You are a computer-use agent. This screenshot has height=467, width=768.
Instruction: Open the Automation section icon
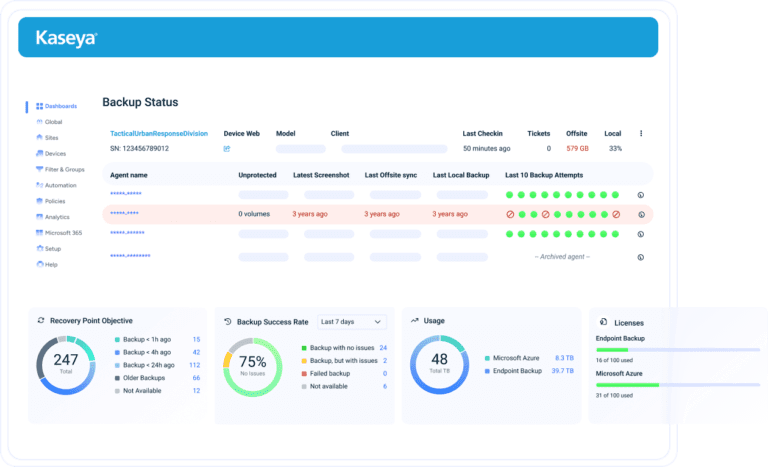click(40, 185)
